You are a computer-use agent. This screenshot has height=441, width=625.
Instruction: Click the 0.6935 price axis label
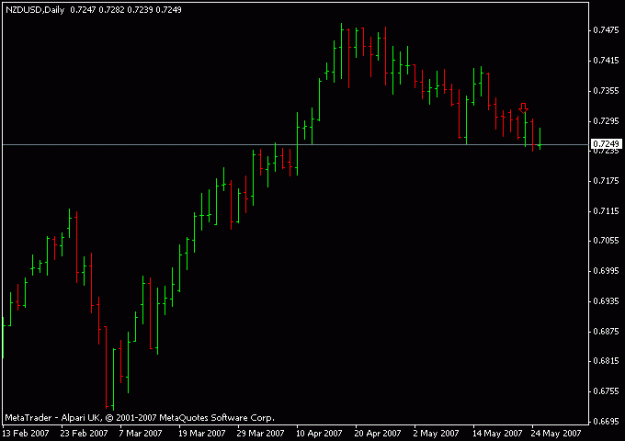tap(606, 301)
